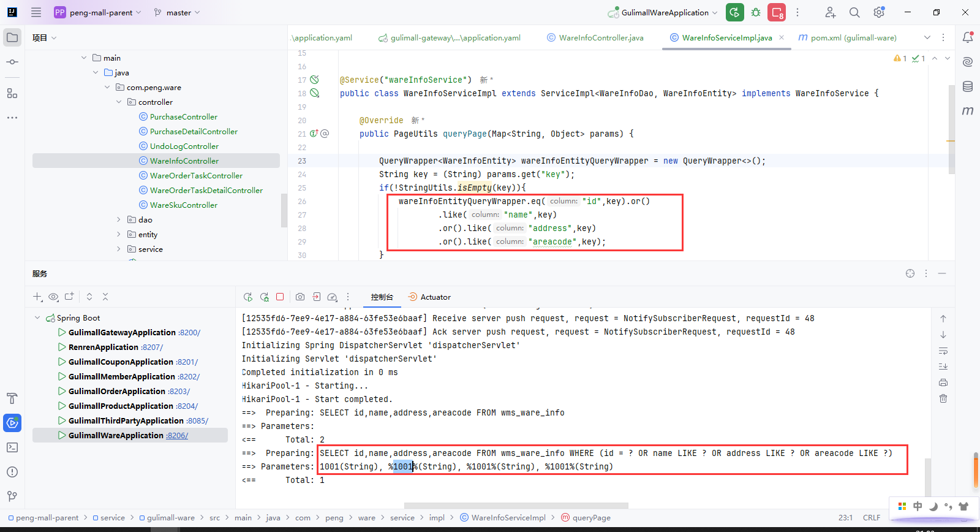Open the Database tool window
Image resolution: width=980 pixels, height=532 pixels.
coord(968,86)
